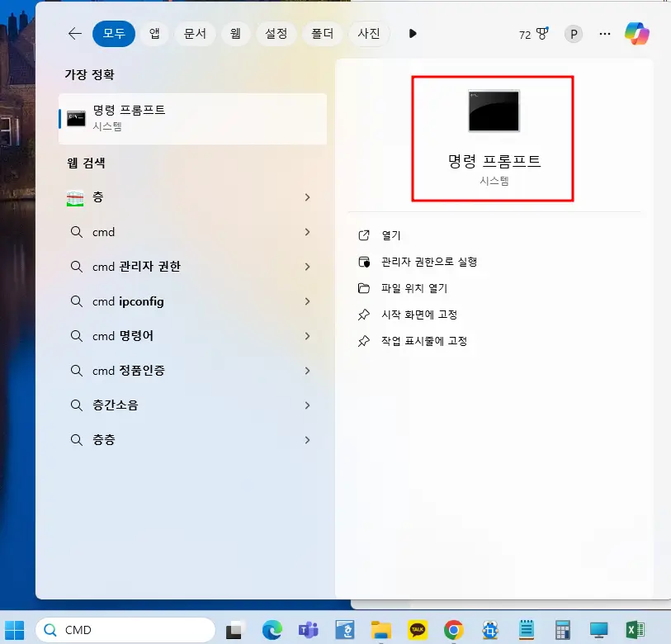Image resolution: width=671 pixels, height=644 pixels.
Task: Open the profile icon labeled P
Action: (573, 34)
